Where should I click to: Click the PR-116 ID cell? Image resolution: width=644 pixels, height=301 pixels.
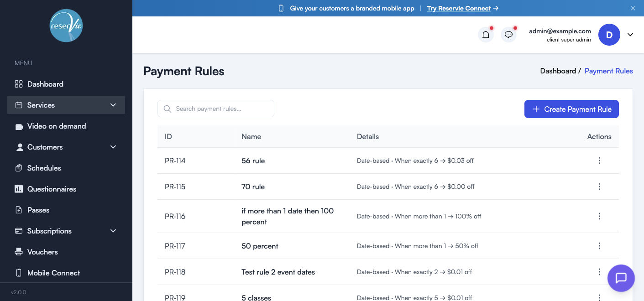pos(175,216)
